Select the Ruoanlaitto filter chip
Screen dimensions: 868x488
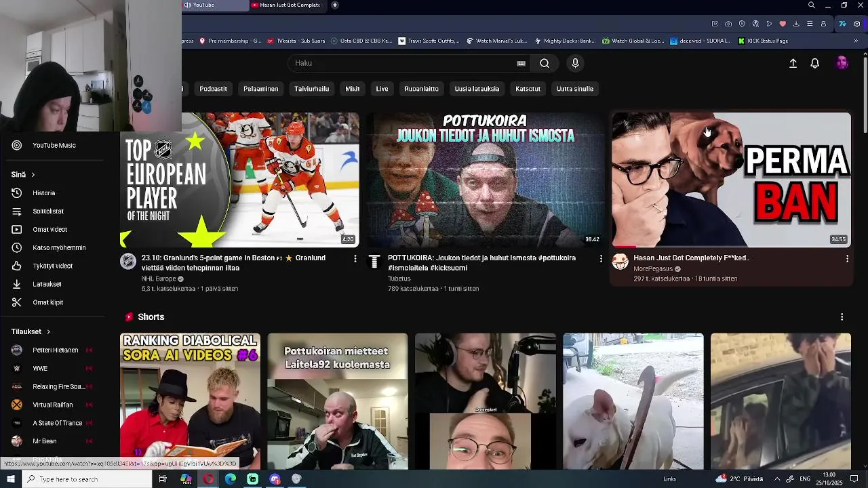coord(422,89)
